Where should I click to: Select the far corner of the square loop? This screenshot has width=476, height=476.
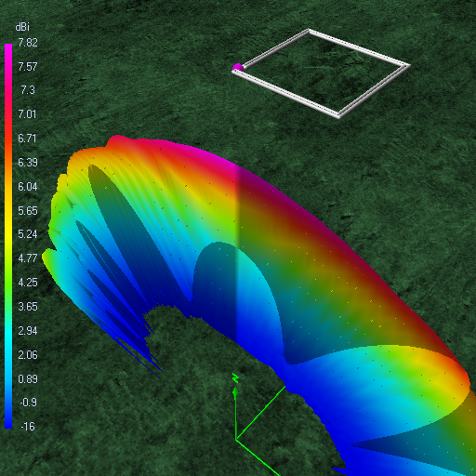(x=309, y=31)
